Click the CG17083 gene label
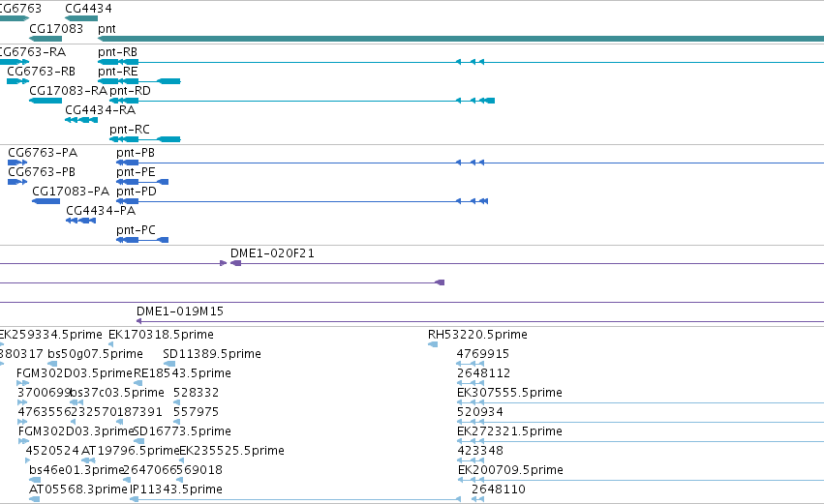The image size is (824, 504). [x=56, y=28]
